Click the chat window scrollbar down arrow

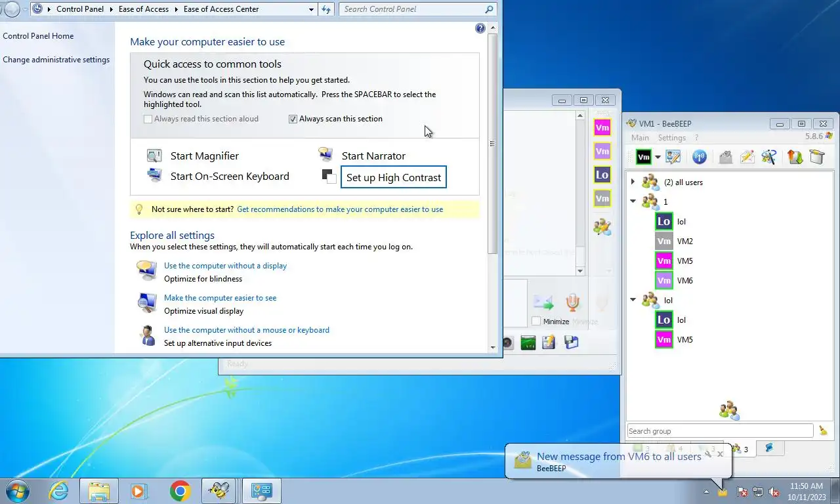pos(580,270)
